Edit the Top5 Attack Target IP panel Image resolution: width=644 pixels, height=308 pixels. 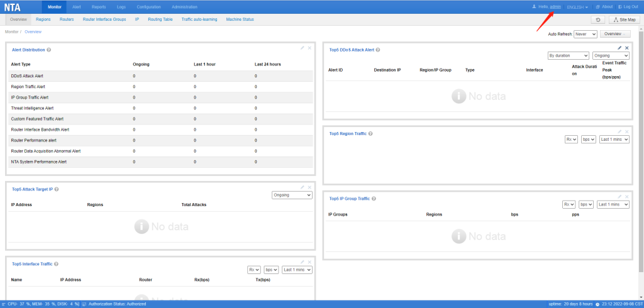point(303,187)
